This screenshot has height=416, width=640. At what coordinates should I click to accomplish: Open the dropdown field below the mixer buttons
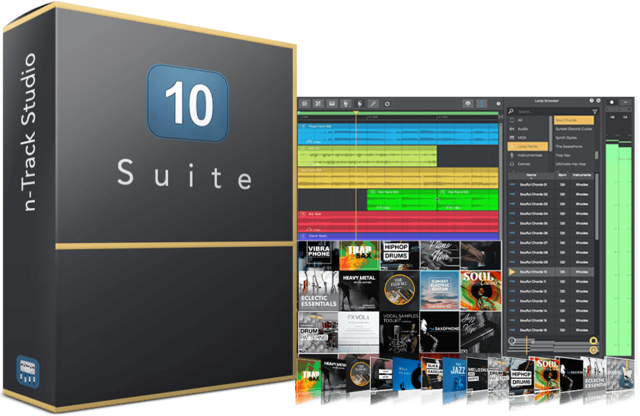[619, 109]
